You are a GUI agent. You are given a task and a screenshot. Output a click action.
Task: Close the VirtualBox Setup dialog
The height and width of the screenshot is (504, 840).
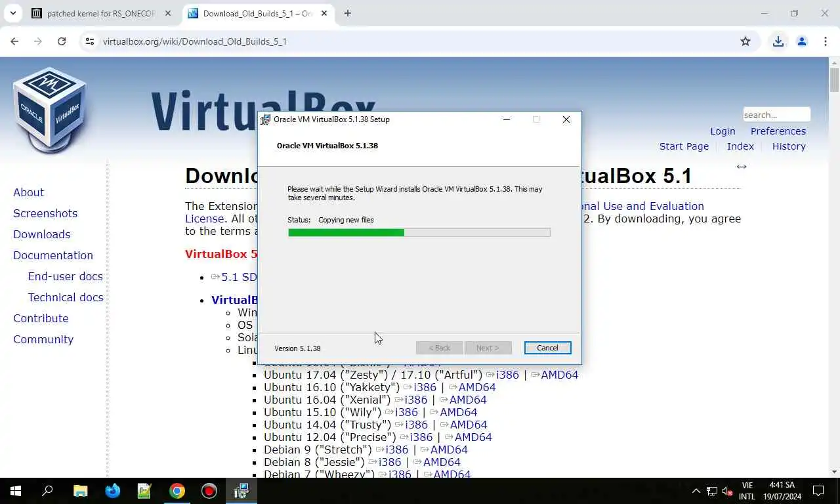tap(566, 119)
